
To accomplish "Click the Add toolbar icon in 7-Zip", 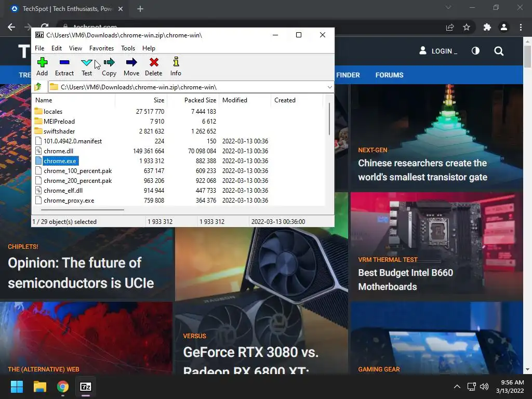I will coord(42,66).
